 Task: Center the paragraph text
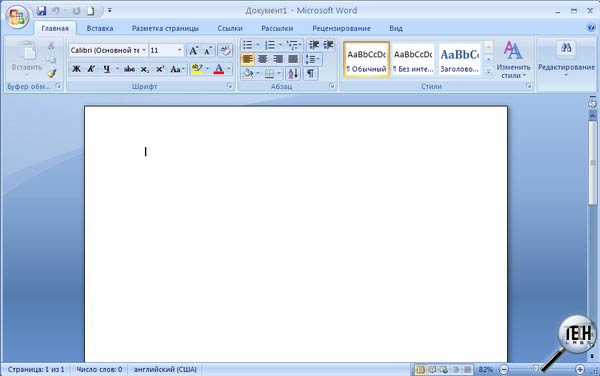pyautogui.click(x=262, y=59)
